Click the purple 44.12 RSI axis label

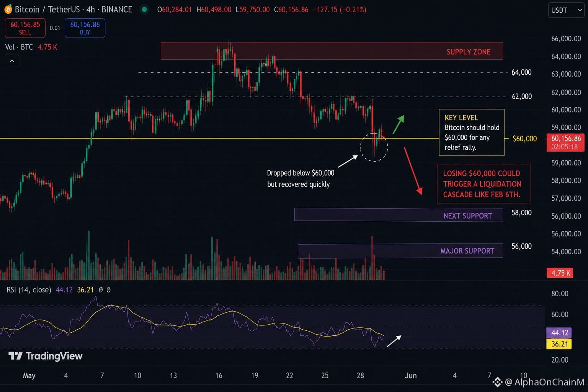[x=559, y=333]
